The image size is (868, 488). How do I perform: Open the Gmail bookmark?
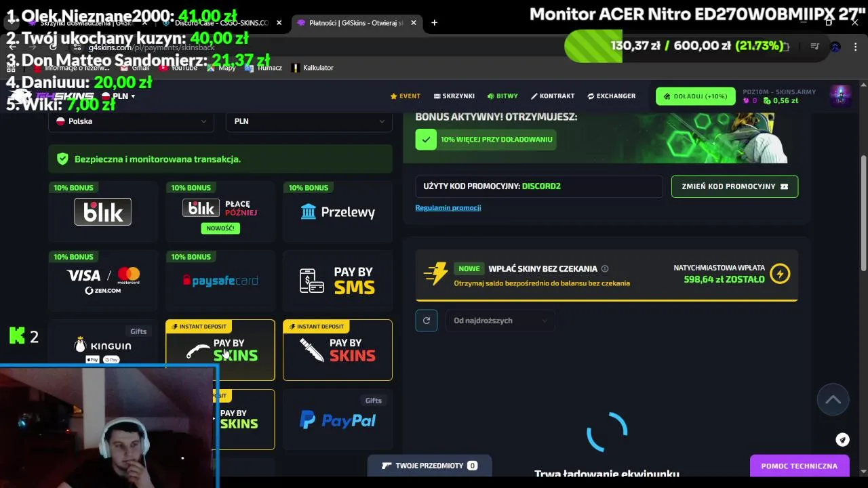point(136,68)
